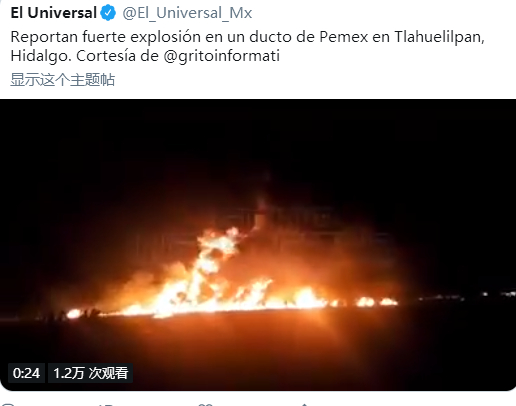This screenshot has height=406, width=516.
Task: Click the blue verified badge beside El Universal
Action: tap(108, 13)
